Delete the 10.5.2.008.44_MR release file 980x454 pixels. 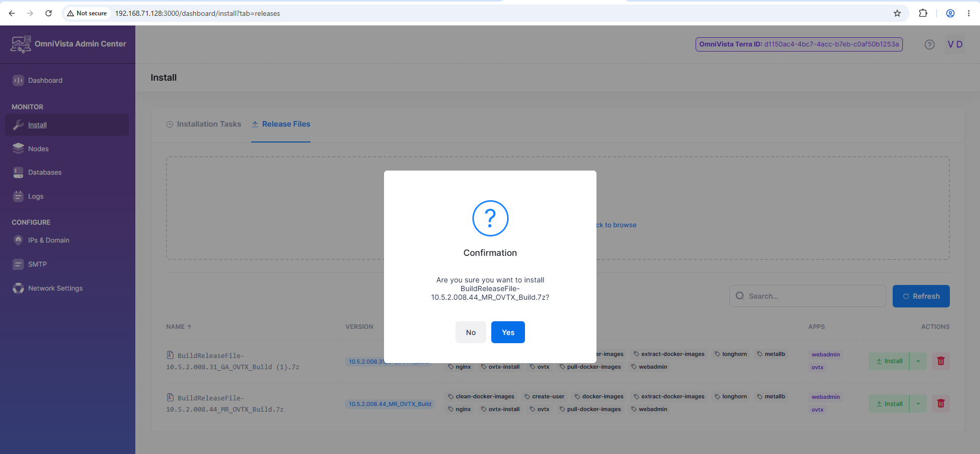941,403
